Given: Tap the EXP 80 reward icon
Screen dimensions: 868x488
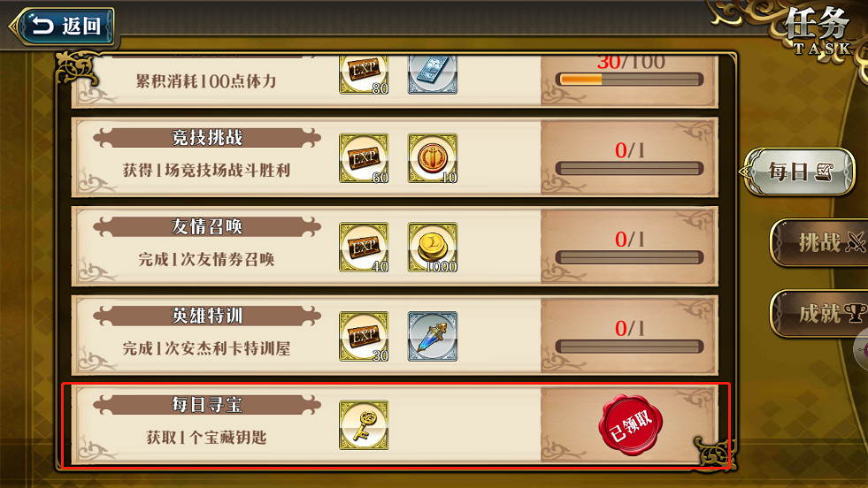Looking at the screenshot, I should (x=364, y=74).
